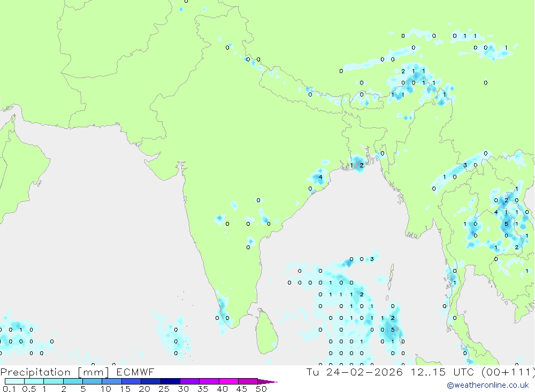The width and height of the screenshot is (535, 392).
Task: Pick the 2–5 mm legend swatch
Action: (73, 381)
